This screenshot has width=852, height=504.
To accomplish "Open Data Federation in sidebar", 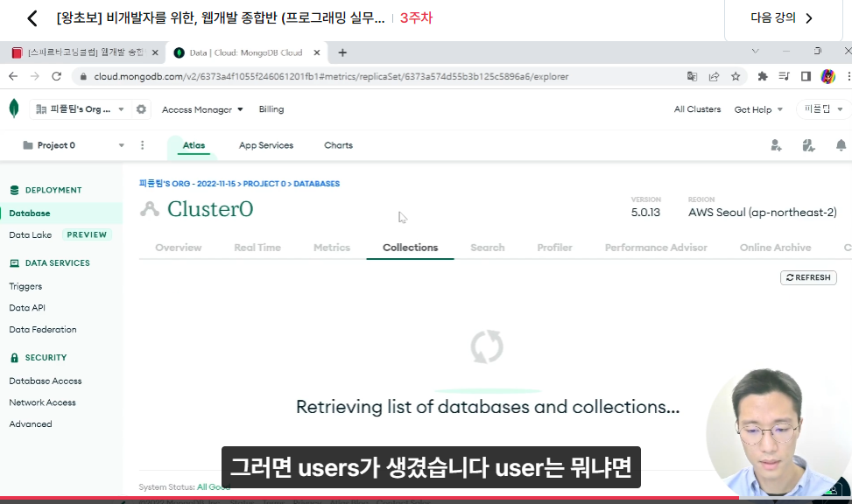I will (43, 329).
